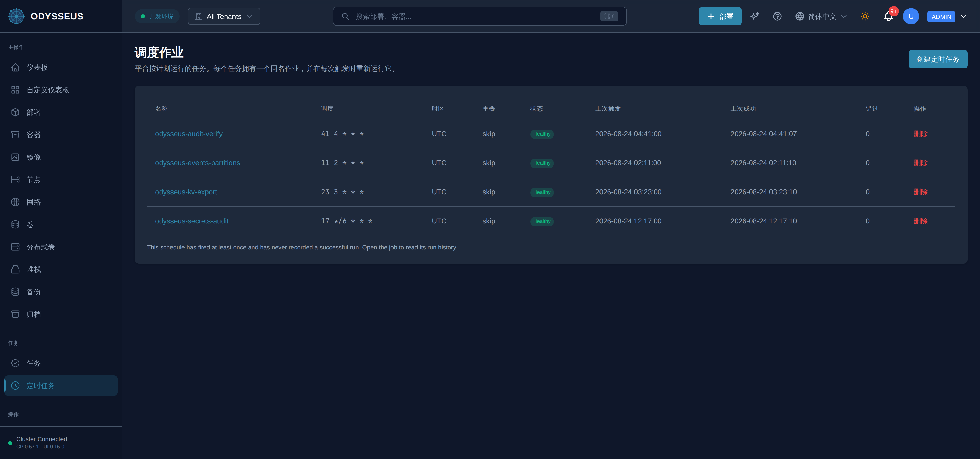
Task: Open 任务 tasks page
Action: coord(61,363)
